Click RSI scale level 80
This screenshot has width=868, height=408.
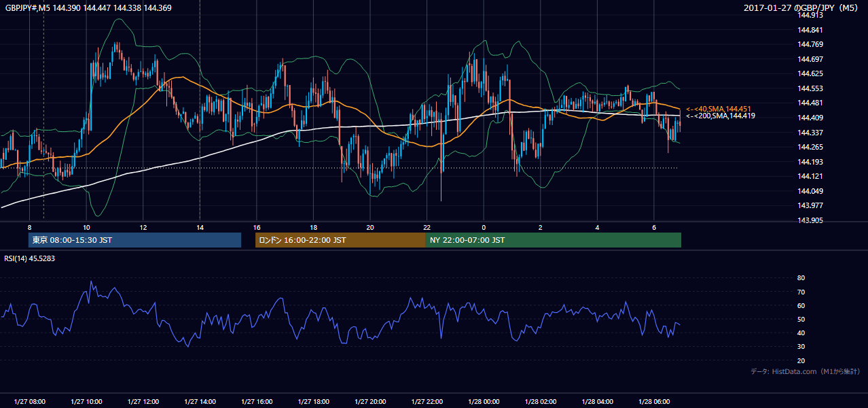(801, 278)
